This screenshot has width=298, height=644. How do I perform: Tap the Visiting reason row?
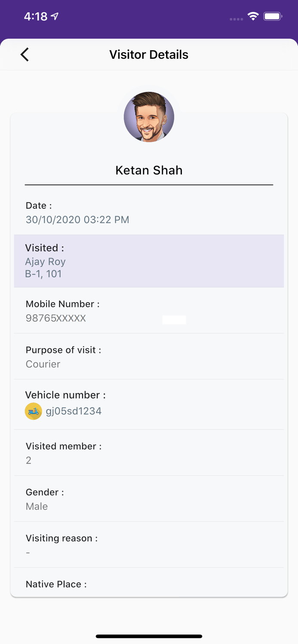coord(149,545)
